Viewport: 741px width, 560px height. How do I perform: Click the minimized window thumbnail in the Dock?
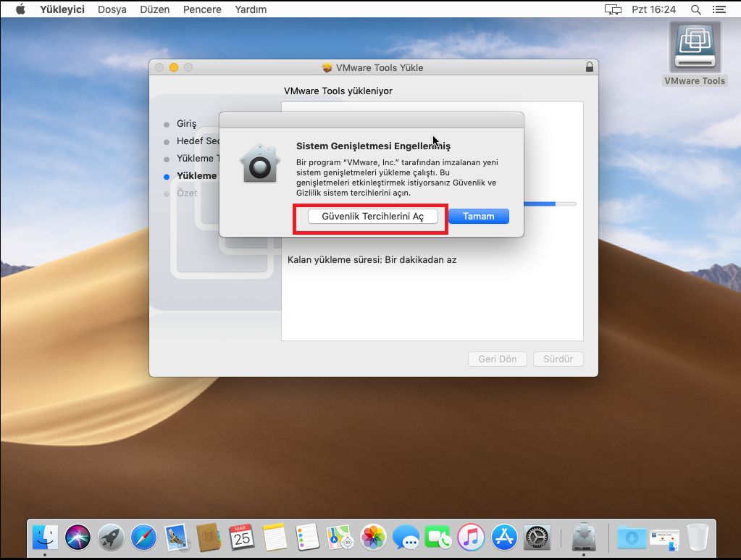(x=664, y=540)
